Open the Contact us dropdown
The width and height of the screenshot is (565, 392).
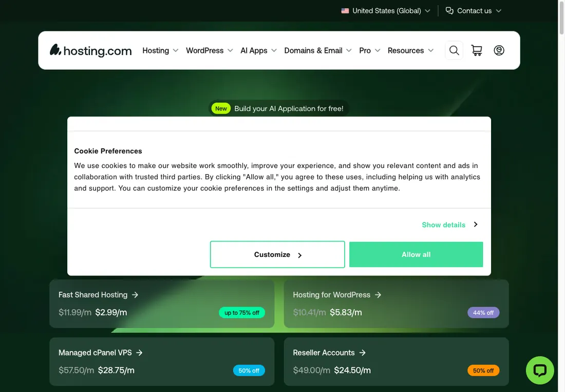(x=474, y=11)
